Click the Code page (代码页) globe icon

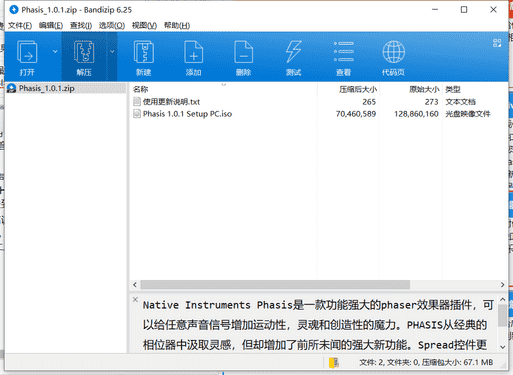393,52
